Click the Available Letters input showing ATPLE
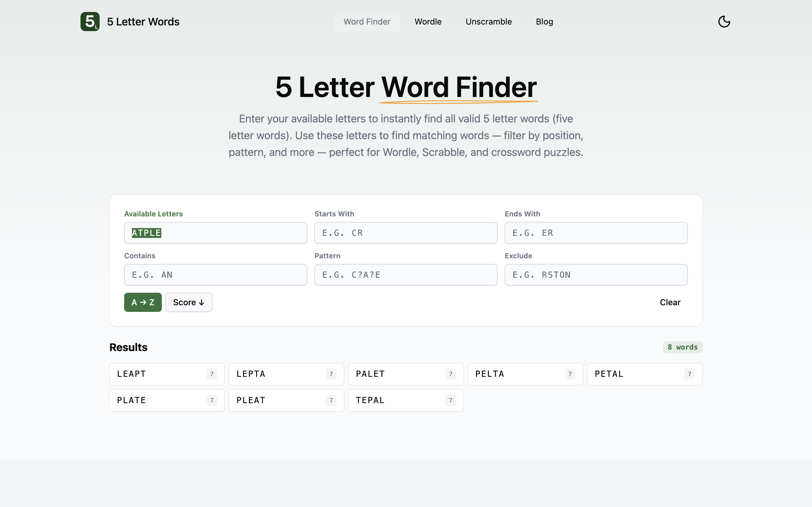This screenshot has height=507, width=812. point(215,233)
